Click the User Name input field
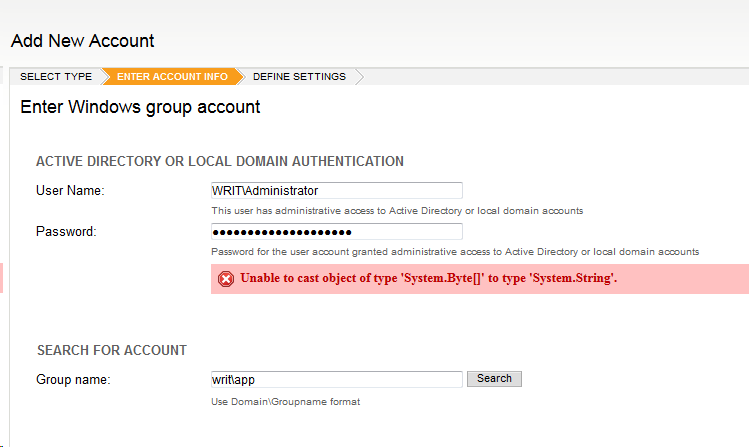This screenshot has height=447, width=749. 336,190
